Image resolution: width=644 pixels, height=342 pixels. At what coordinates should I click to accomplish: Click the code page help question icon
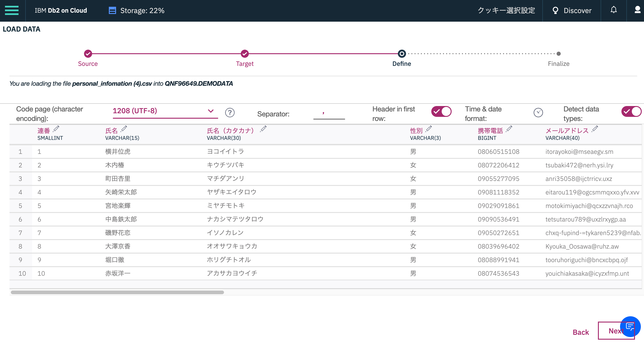(x=229, y=113)
